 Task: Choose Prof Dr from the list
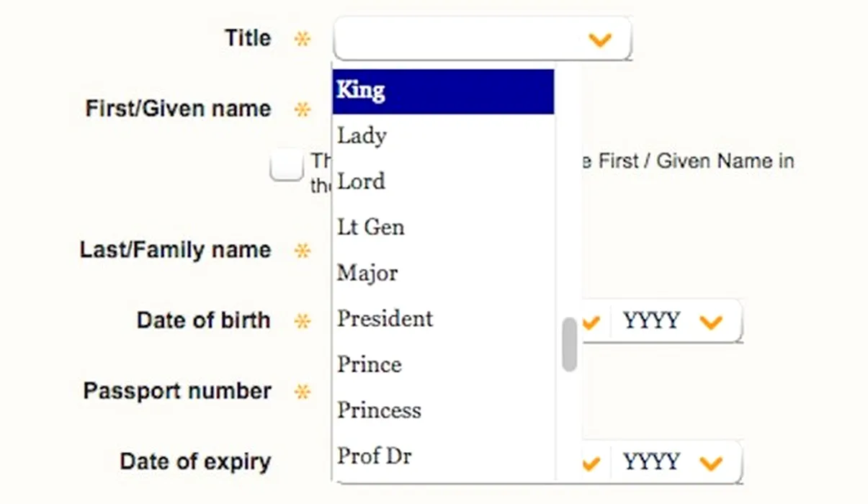tap(442, 456)
